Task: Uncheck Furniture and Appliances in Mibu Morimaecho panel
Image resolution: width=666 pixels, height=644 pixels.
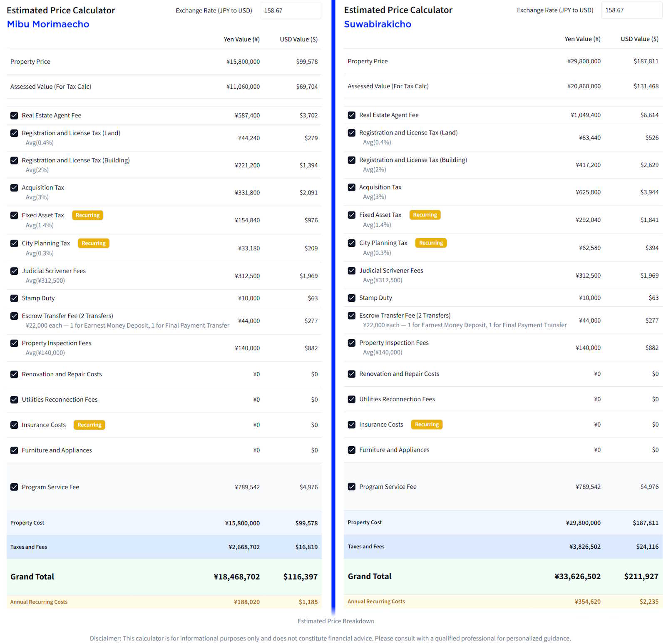Action: tap(14, 450)
